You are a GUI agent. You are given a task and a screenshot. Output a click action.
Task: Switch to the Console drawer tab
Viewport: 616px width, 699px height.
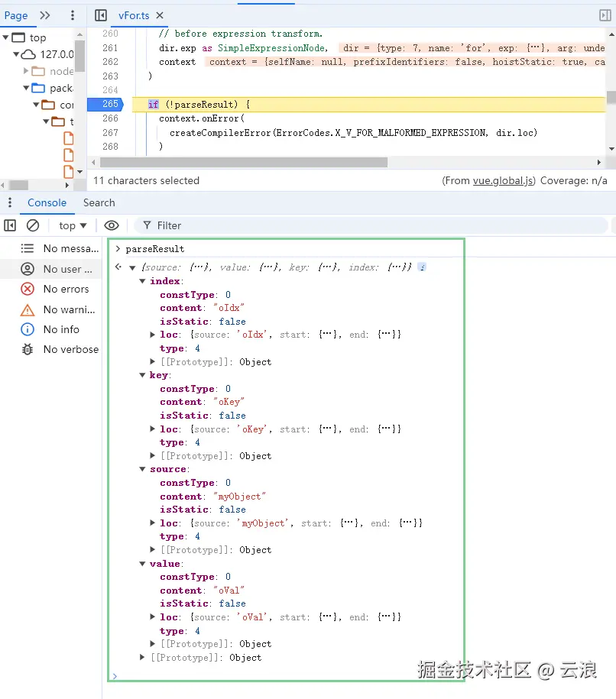[47, 203]
